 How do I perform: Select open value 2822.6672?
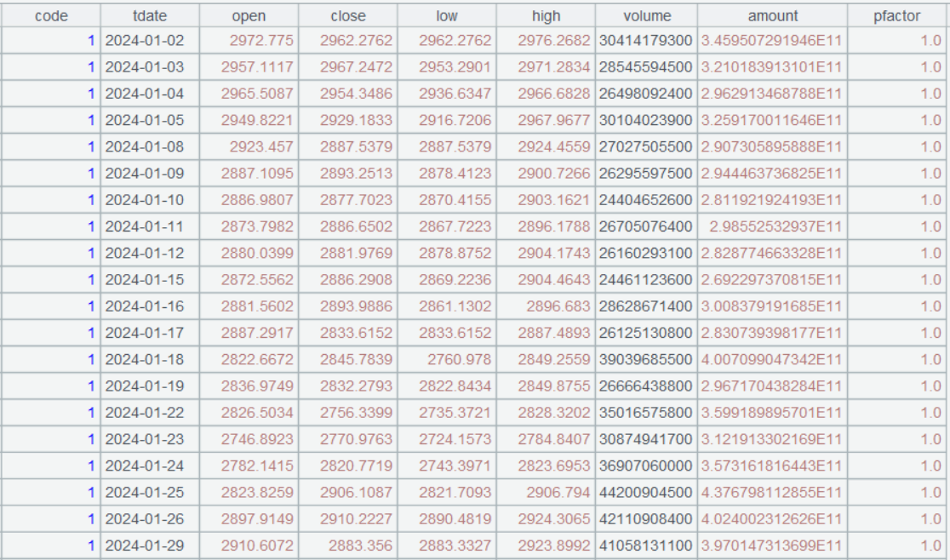(x=249, y=360)
